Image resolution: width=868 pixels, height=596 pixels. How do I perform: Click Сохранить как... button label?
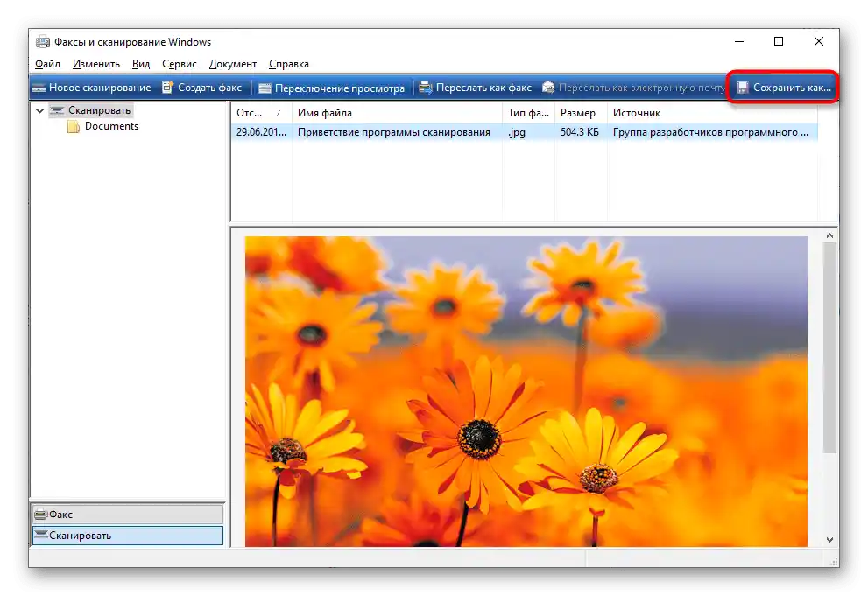792,88
